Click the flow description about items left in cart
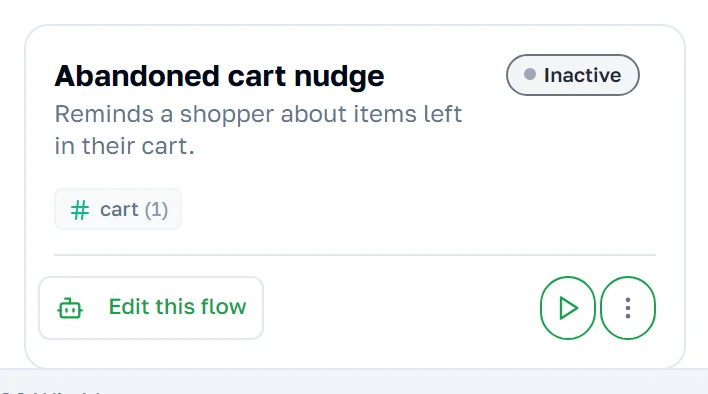This screenshot has height=394, width=708. point(258,130)
